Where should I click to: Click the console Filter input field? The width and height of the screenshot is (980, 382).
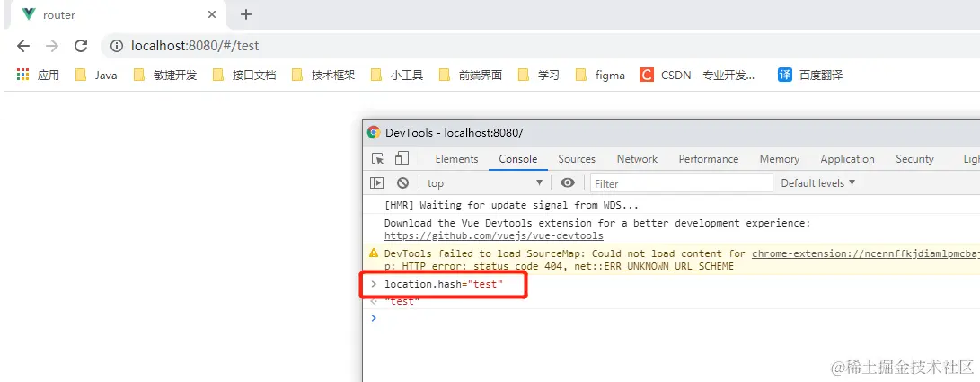[681, 183]
